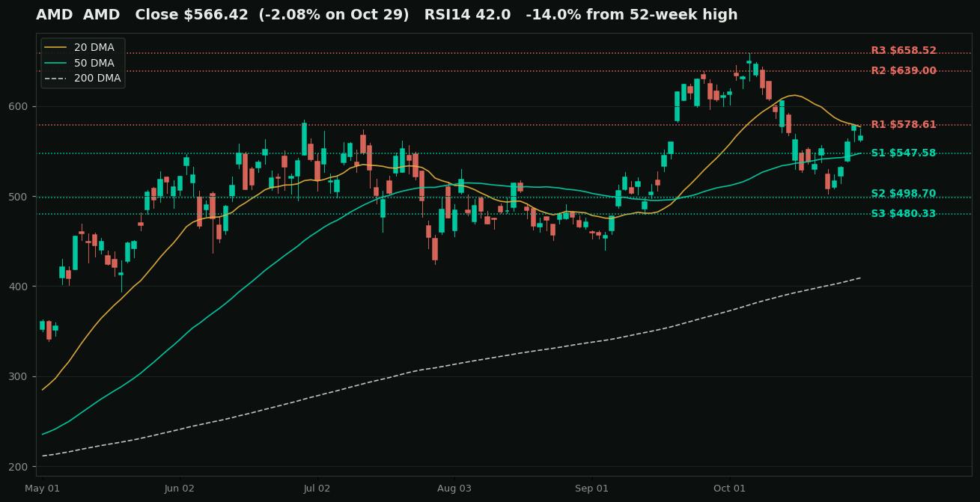This screenshot has height=502, width=980.
Task: Select the R2 $639.00 resistance label
Action: [904, 71]
